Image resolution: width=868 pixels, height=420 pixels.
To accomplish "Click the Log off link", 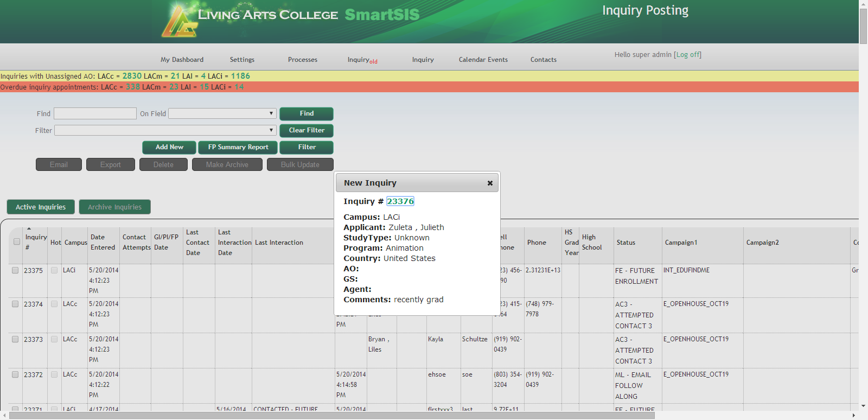I will click(687, 55).
